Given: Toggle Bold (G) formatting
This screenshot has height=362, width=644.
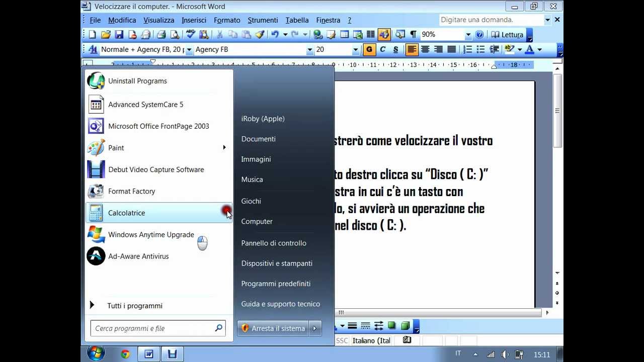Looking at the screenshot, I should [369, 49].
